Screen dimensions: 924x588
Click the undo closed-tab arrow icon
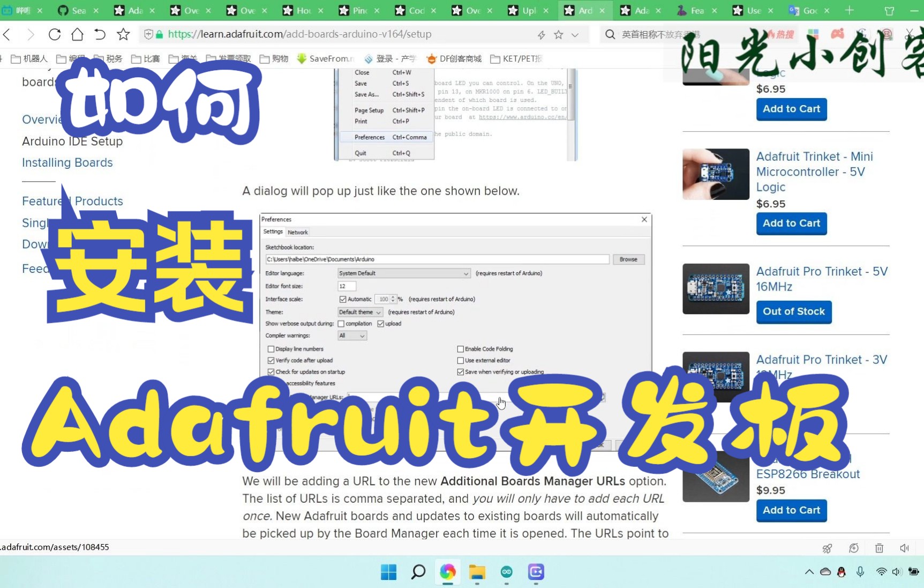(100, 35)
